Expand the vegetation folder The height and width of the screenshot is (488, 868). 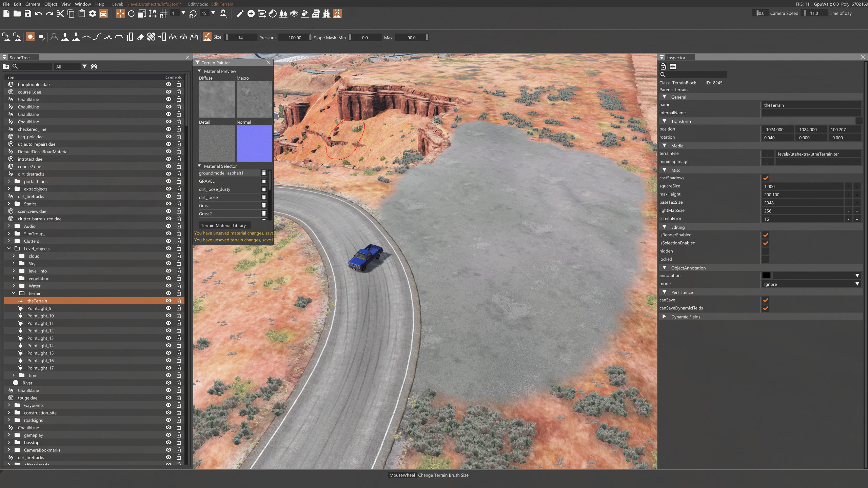14,278
